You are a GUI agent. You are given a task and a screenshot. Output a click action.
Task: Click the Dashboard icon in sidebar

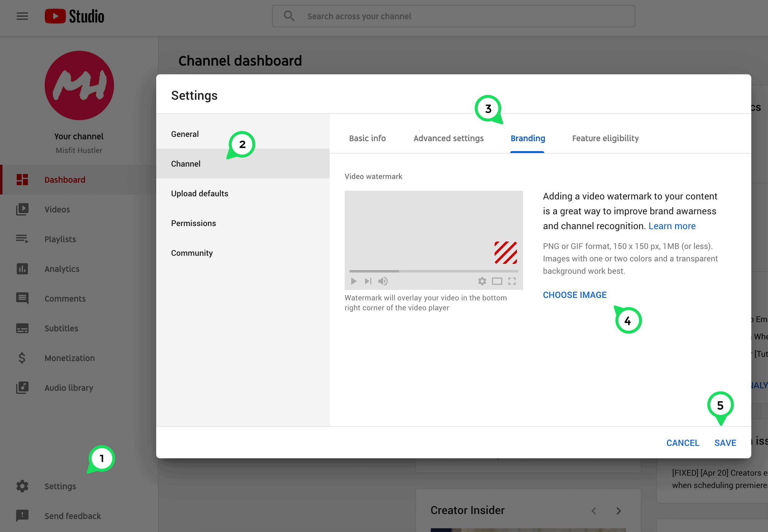coord(22,179)
